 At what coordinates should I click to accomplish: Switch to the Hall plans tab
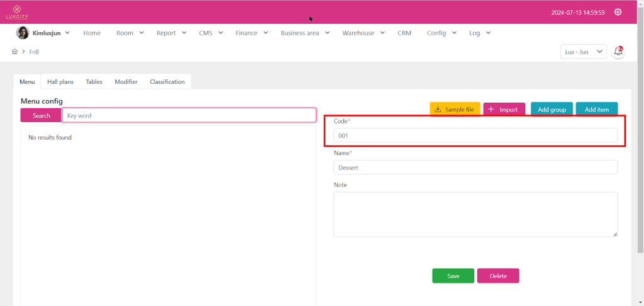coord(60,82)
